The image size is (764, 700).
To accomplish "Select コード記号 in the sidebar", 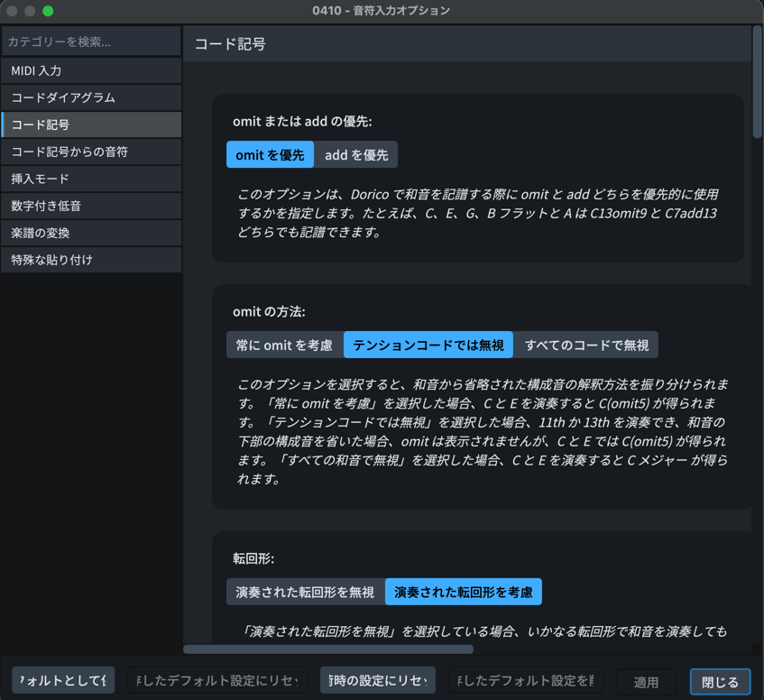I will [x=91, y=124].
